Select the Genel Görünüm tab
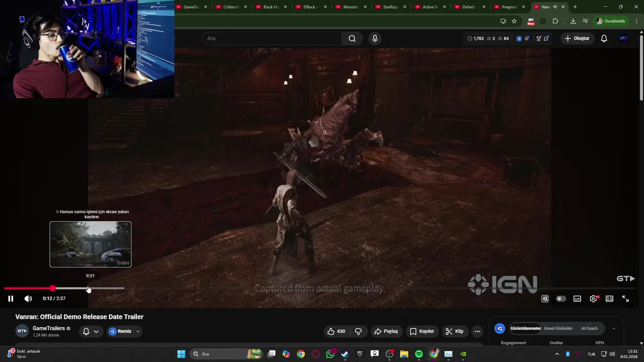 pos(558,328)
